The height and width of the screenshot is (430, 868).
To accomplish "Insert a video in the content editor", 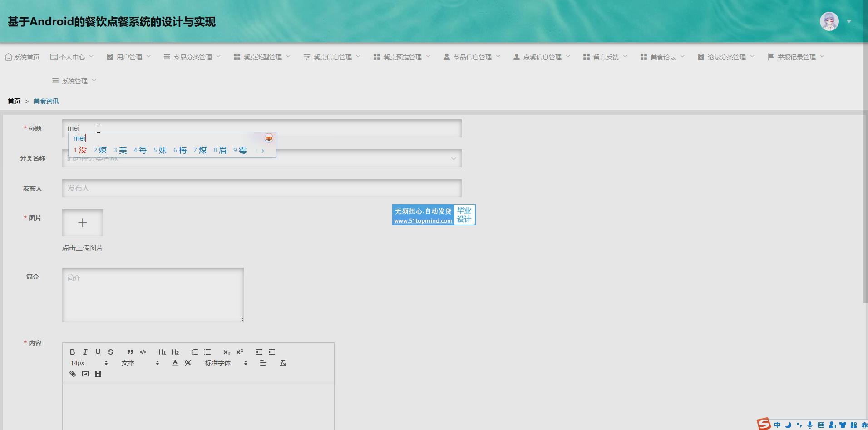I will click(x=98, y=374).
